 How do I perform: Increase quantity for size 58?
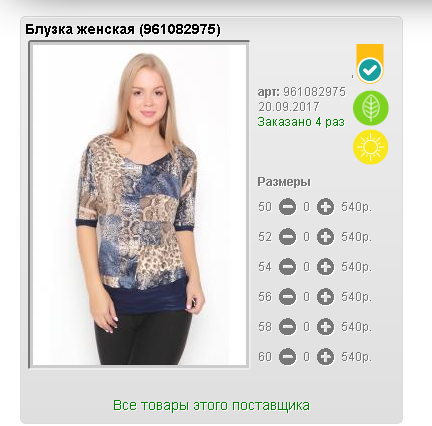coord(325,327)
